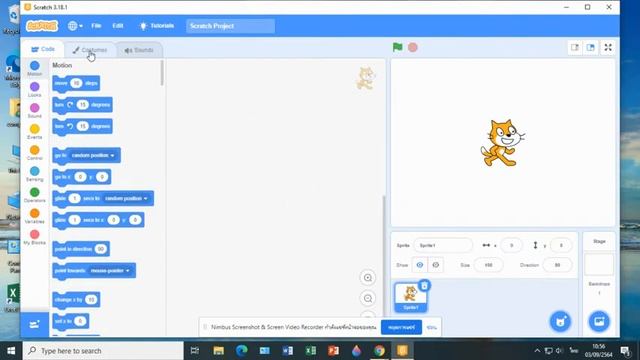This screenshot has width=640, height=360.
Task: Select the Control block category
Action: point(35,153)
